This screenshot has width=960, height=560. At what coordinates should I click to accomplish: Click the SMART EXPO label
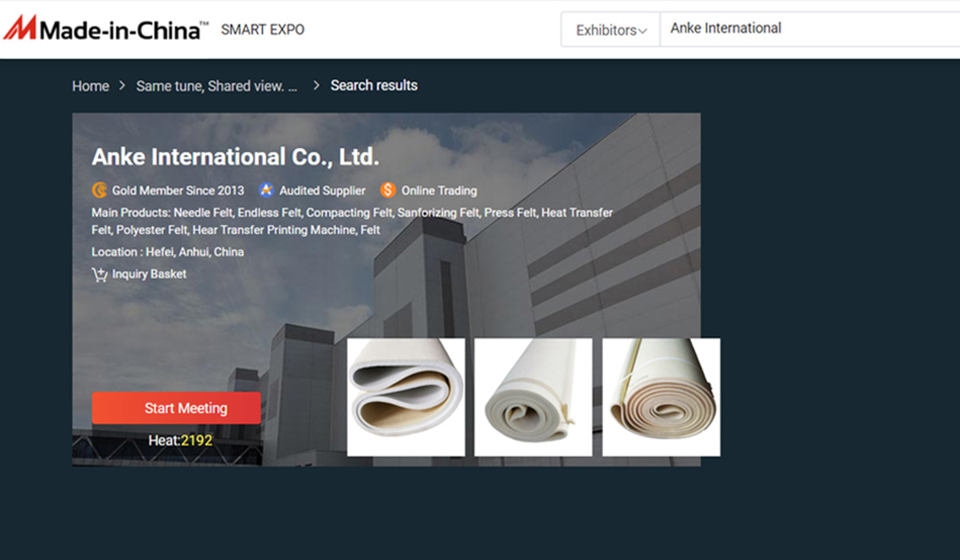[x=262, y=30]
